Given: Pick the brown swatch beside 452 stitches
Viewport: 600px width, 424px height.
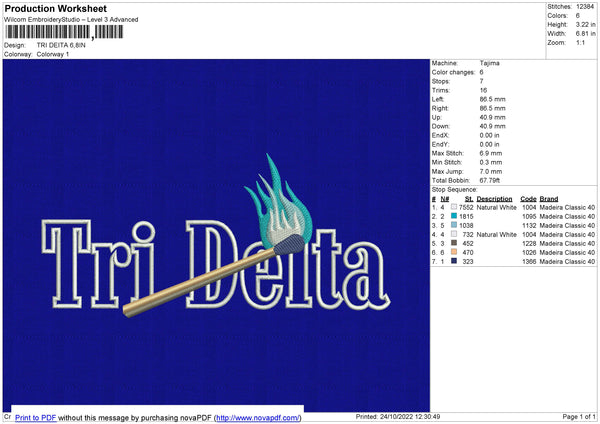Looking at the screenshot, I should [454, 243].
